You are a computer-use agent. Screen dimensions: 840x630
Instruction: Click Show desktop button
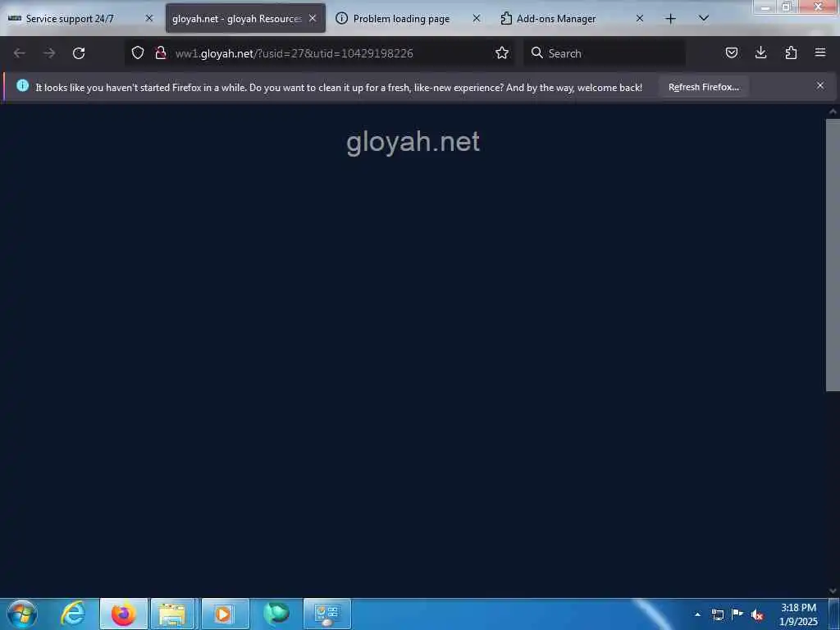[x=835, y=614]
